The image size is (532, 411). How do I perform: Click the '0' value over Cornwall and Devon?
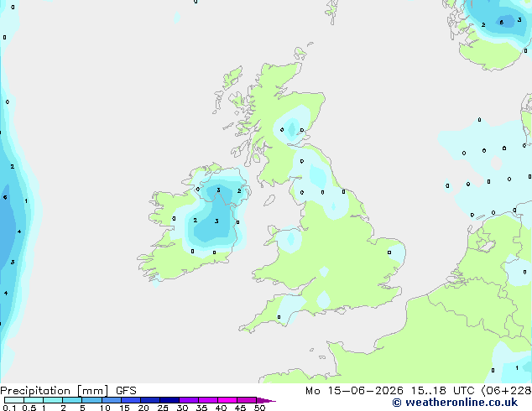[x=279, y=317]
